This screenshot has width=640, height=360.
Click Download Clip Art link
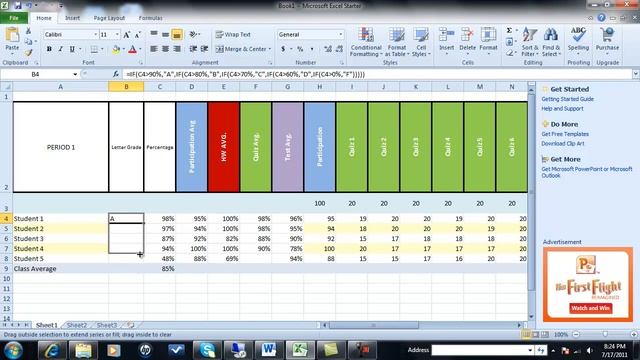(x=562, y=144)
